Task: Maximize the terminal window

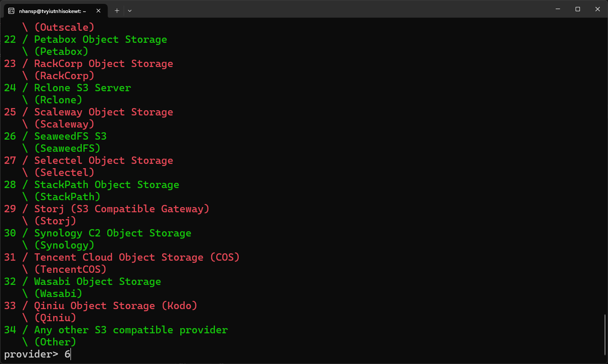Action: (578, 9)
